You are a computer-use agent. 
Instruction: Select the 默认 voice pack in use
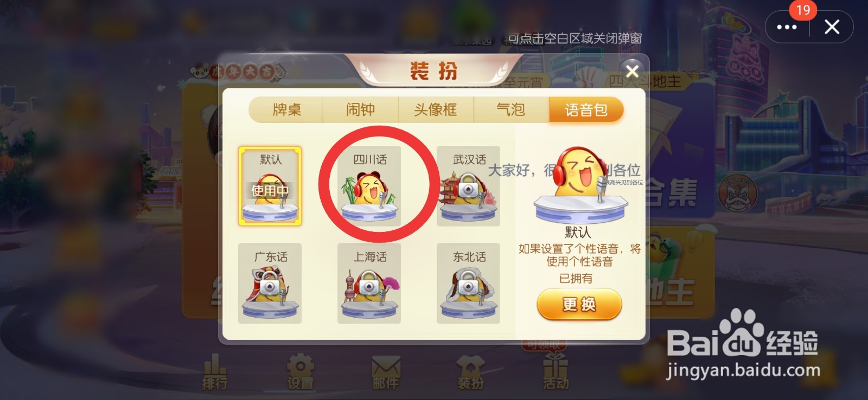click(270, 186)
